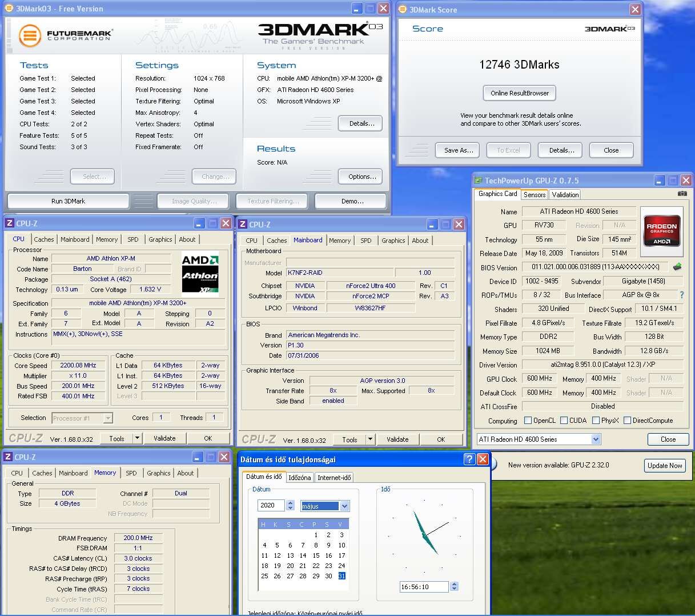Click Details... button in System section
The height and width of the screenshot is (616, 695).
pyautogui.click(x=361, y=123)
